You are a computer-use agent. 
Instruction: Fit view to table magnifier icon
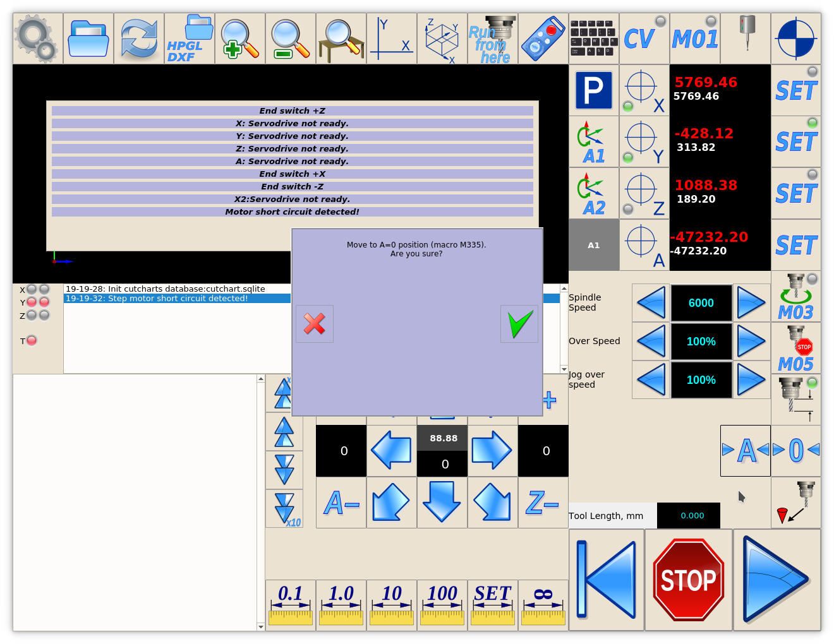pos(341,39)
